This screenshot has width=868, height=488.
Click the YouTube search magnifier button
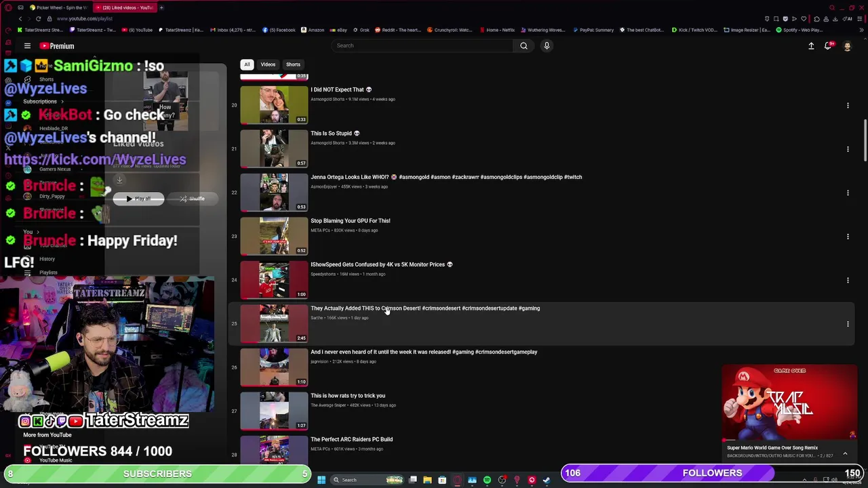(524, 45)
